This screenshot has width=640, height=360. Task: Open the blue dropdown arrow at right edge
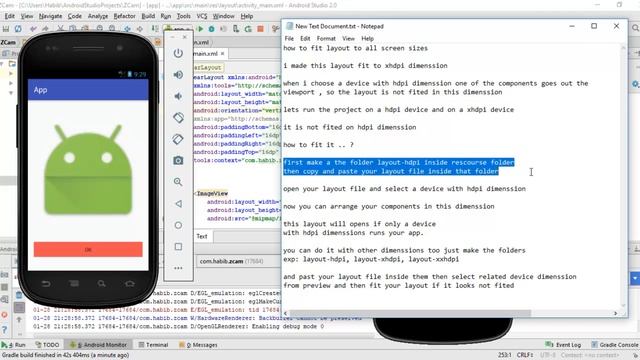click(x=635, y=279)
